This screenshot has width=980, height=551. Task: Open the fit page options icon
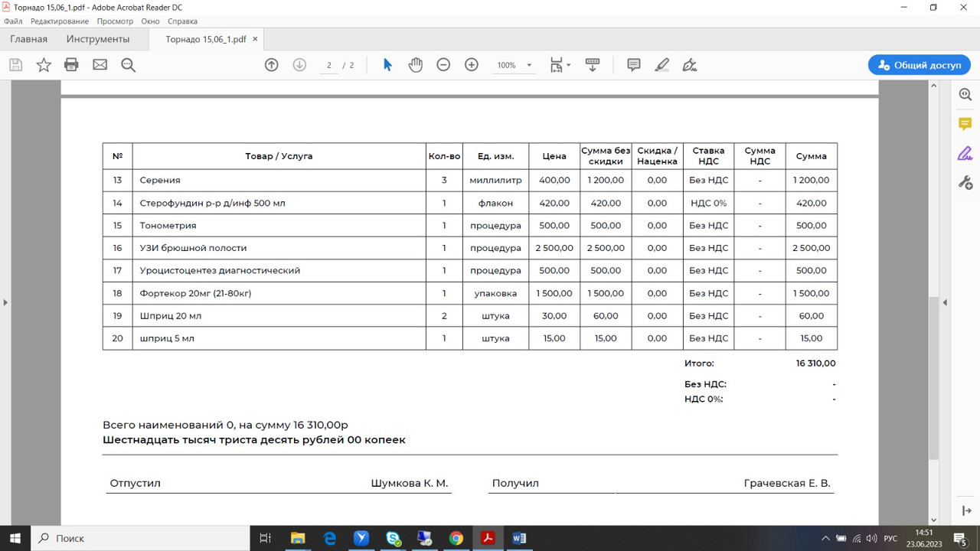pyautogui.click(x=560, y=65)
